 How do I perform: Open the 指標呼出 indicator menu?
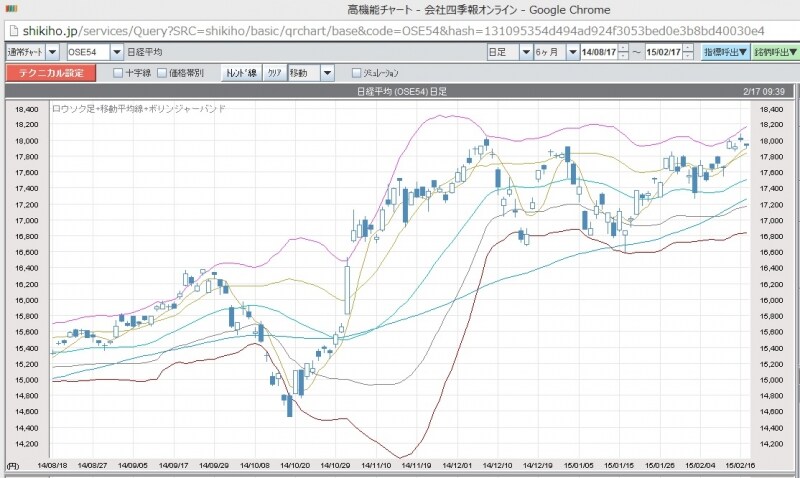[725, 51]
